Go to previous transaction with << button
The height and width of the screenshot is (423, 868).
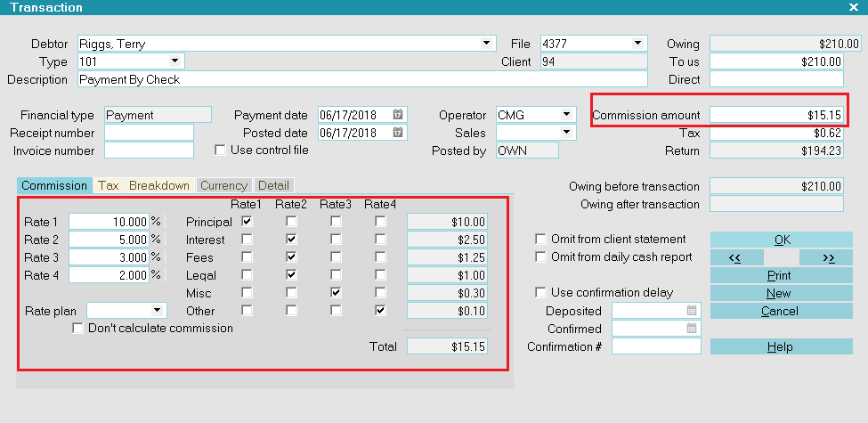(x=737, y=257)
